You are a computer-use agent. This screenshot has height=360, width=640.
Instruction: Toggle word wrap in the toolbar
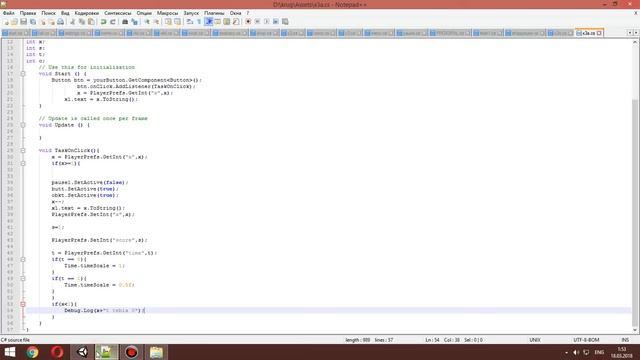click(190, 22)
